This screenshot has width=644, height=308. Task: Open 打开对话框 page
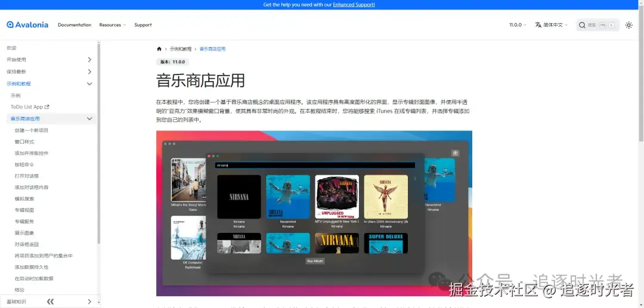pos(27,176)
